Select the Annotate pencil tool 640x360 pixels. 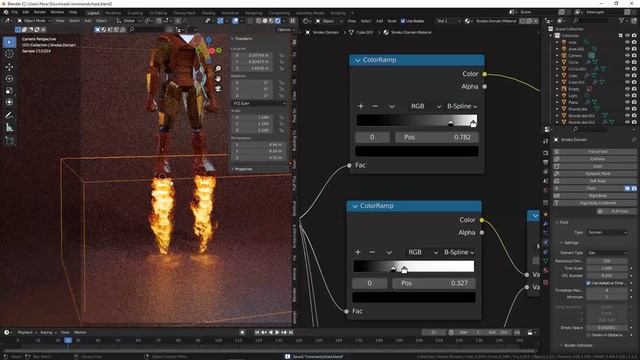[9, 116]
